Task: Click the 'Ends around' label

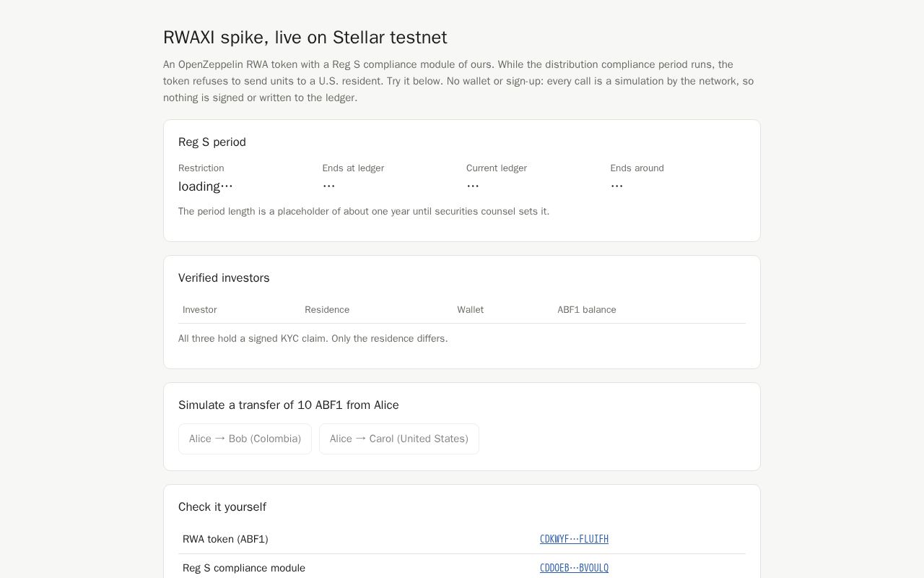Action: coord(637,168)
